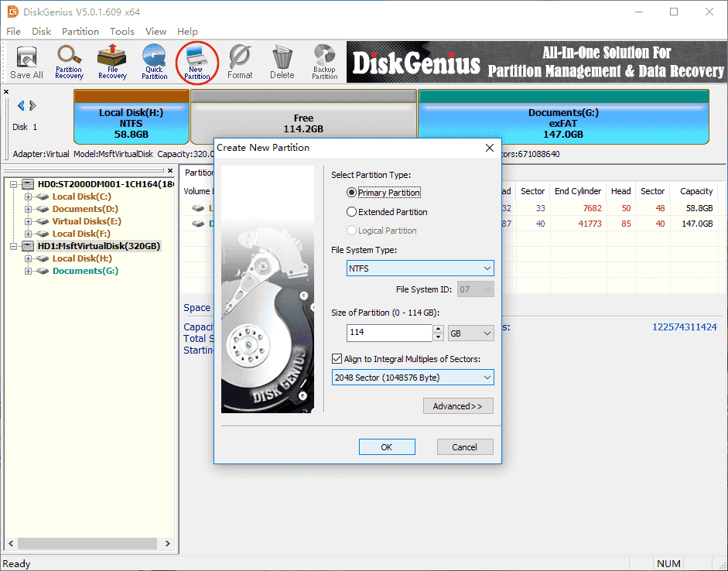Click the HD1 MsftVirtualDisk disk icon
The width and height of the screenshot is (728, 571).
click(28, 246)
